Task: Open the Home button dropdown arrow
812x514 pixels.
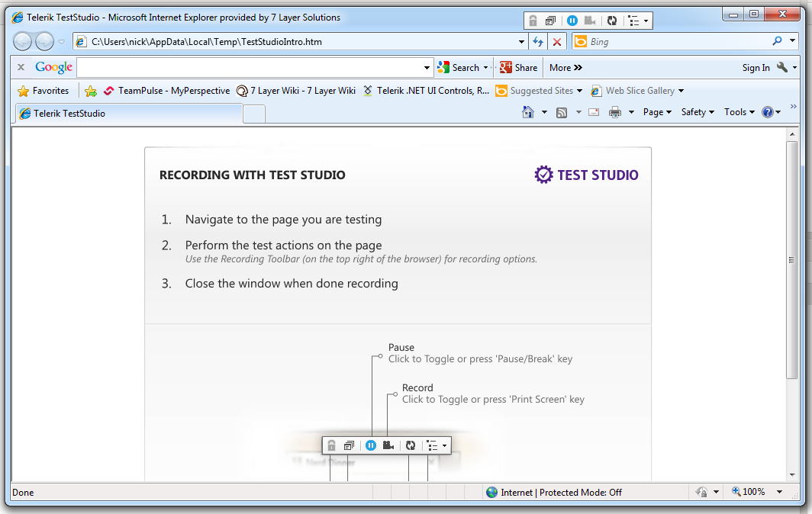Action: pyautogui.click(x=543, y=112)
